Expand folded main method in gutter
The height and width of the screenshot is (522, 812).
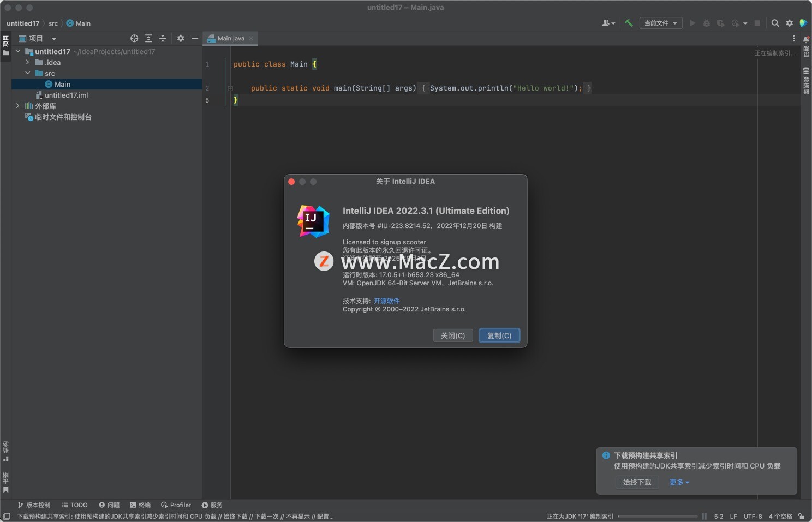tap(230, 88)
